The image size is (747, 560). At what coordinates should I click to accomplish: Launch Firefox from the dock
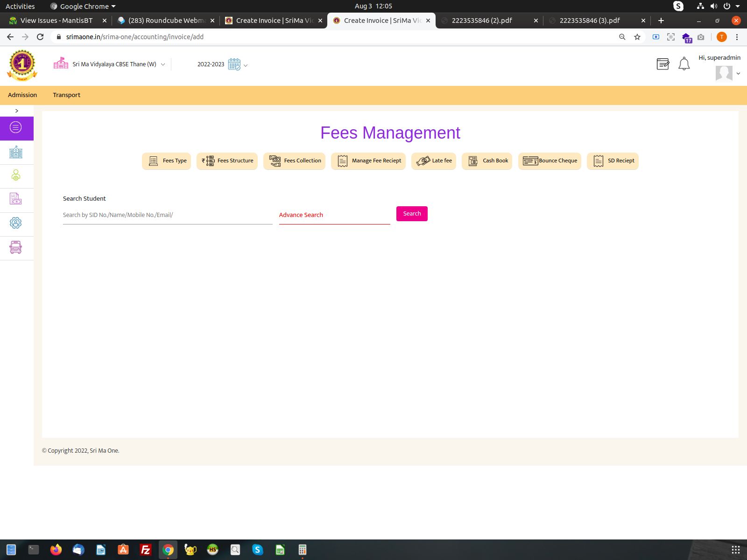pyautogui.click(x=56, y=550)
